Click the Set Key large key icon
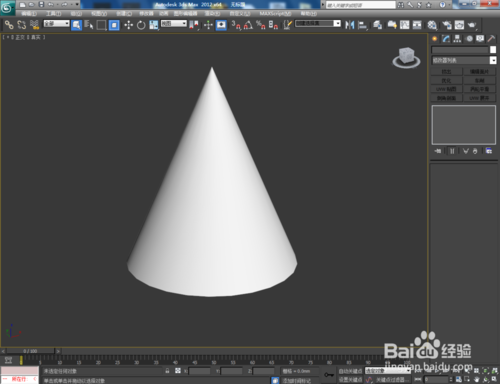500x384 pixels. pos(329,375)
